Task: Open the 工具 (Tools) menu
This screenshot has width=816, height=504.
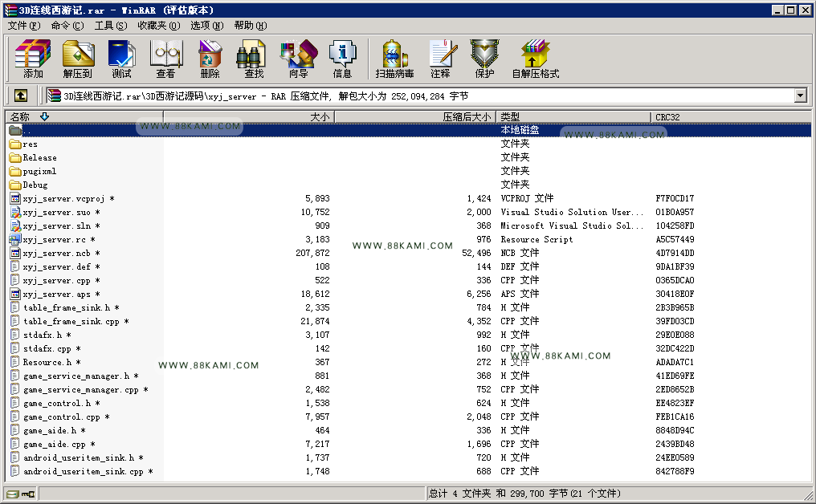Action: coord(111,26)
